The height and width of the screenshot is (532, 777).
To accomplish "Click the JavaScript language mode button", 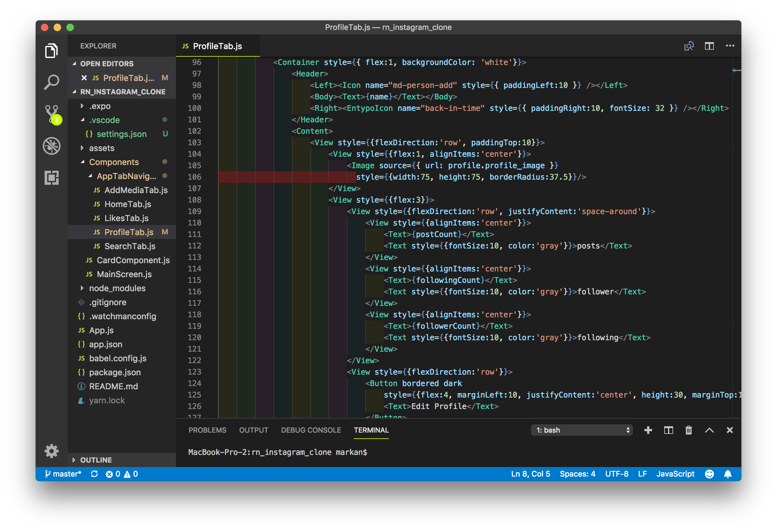I will [x=675, y=474].
